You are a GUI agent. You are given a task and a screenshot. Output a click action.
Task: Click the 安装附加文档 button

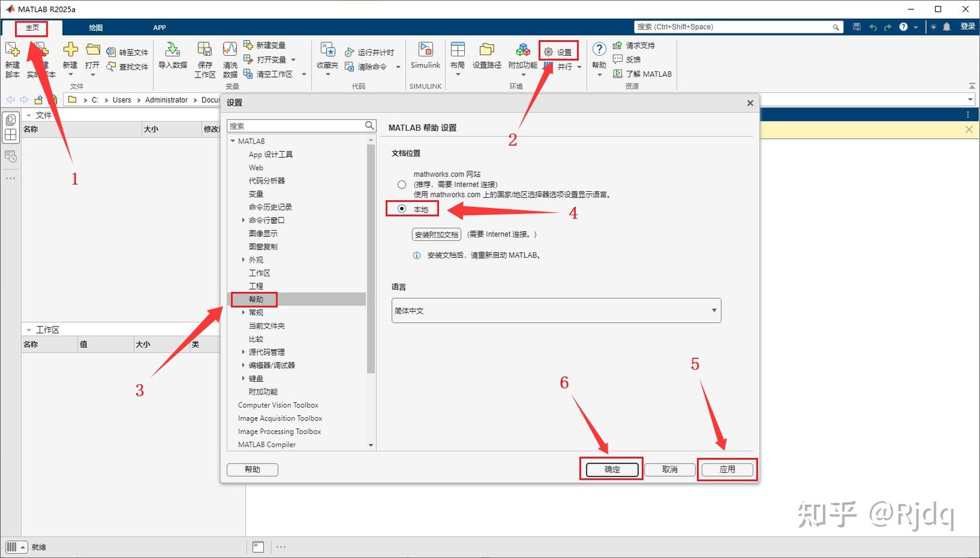436,234
